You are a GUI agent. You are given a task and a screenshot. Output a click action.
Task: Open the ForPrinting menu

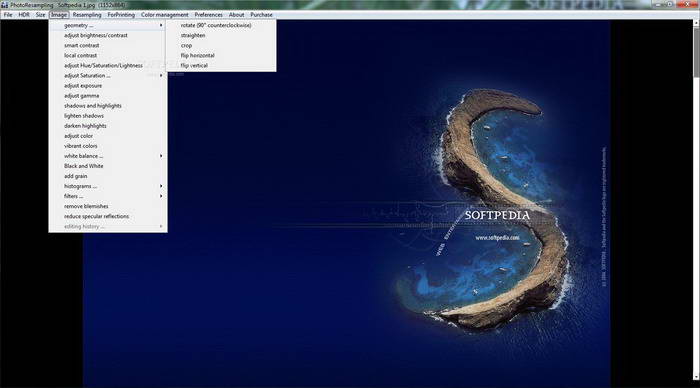pos(121,15)
